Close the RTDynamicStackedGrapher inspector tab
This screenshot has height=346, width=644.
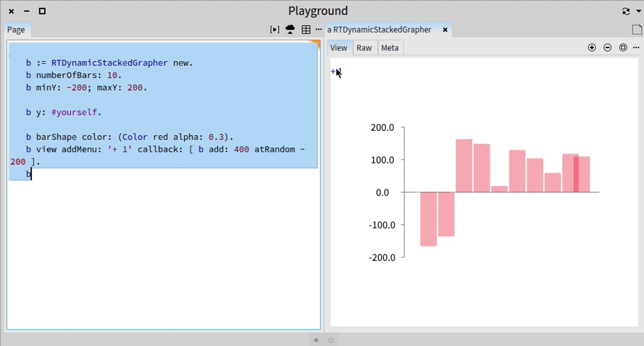[x=445, y=30]
